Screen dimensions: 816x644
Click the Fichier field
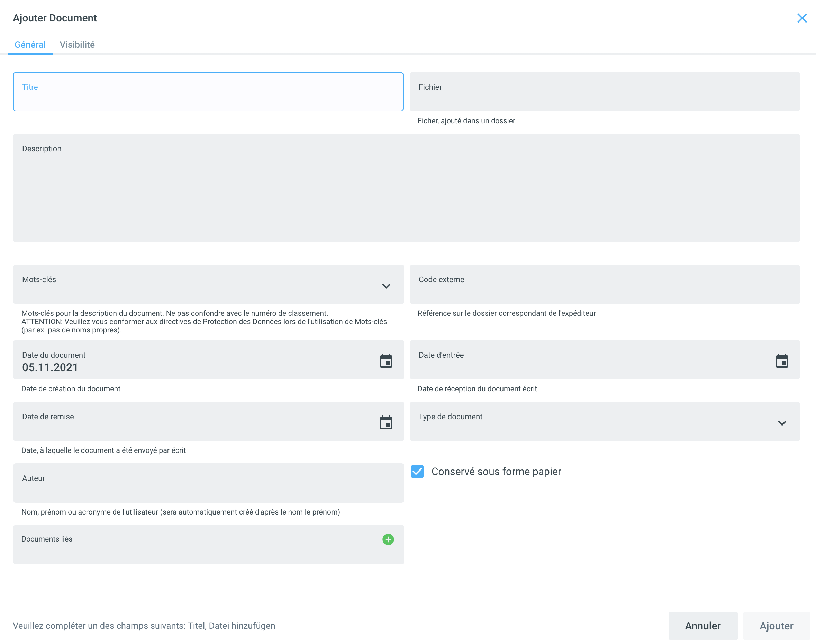click(604, 92)
